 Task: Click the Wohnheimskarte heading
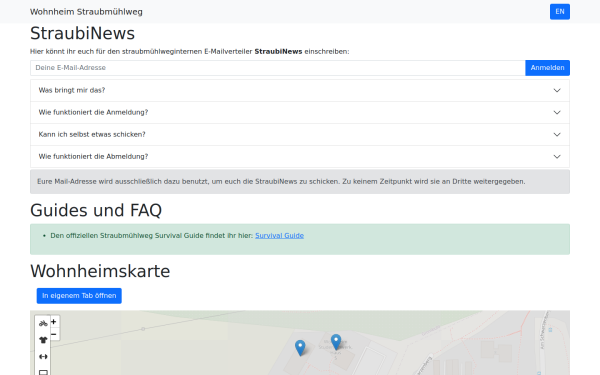point(100,271)
